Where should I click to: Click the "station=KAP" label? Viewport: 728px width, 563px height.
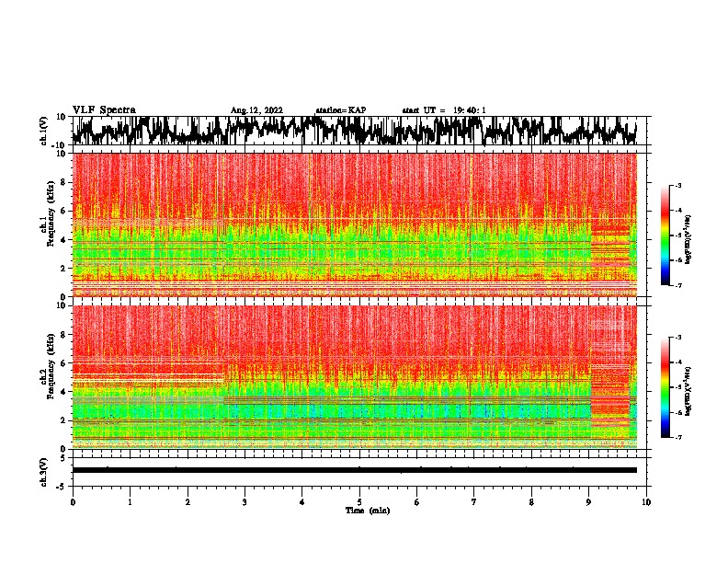click(341, 110)
